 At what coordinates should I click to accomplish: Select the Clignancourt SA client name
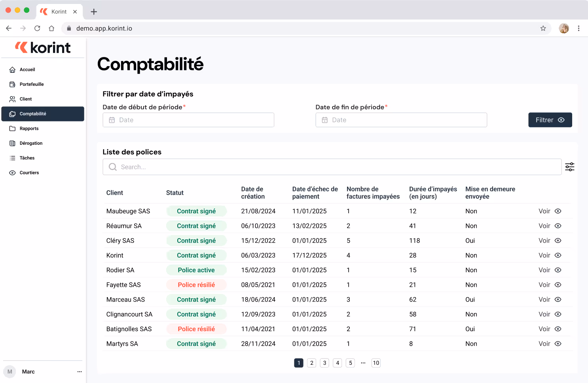pyautogui.click(x=129, y=315)
